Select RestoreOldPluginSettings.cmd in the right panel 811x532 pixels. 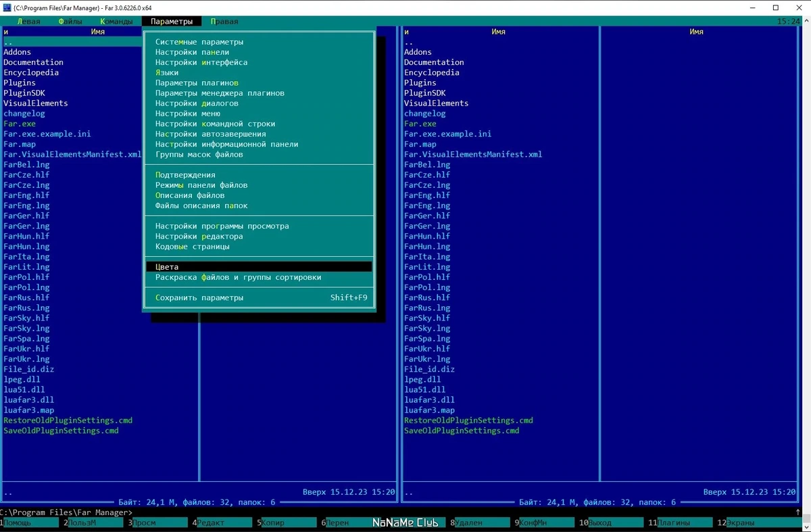point(468,420)
